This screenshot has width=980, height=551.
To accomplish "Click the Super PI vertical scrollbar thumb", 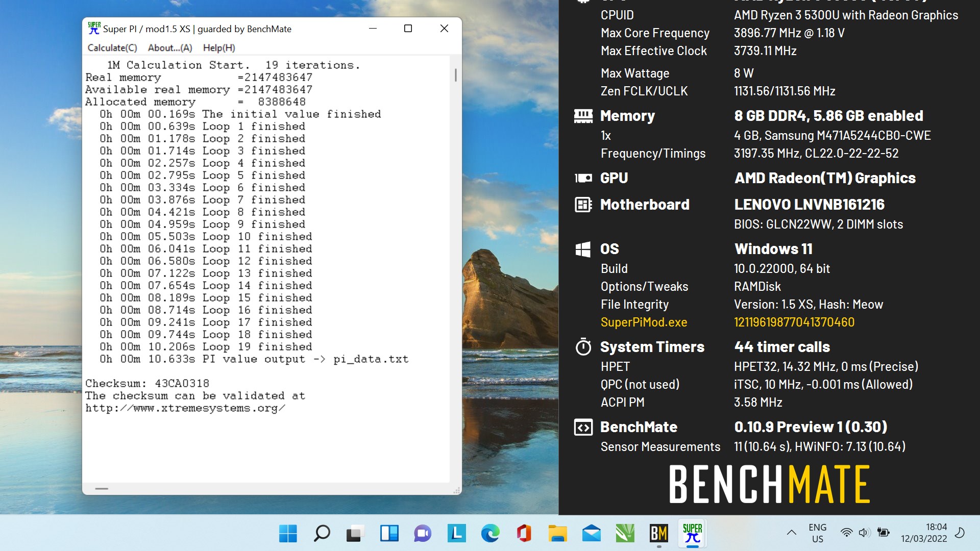I will pos(455,75).
